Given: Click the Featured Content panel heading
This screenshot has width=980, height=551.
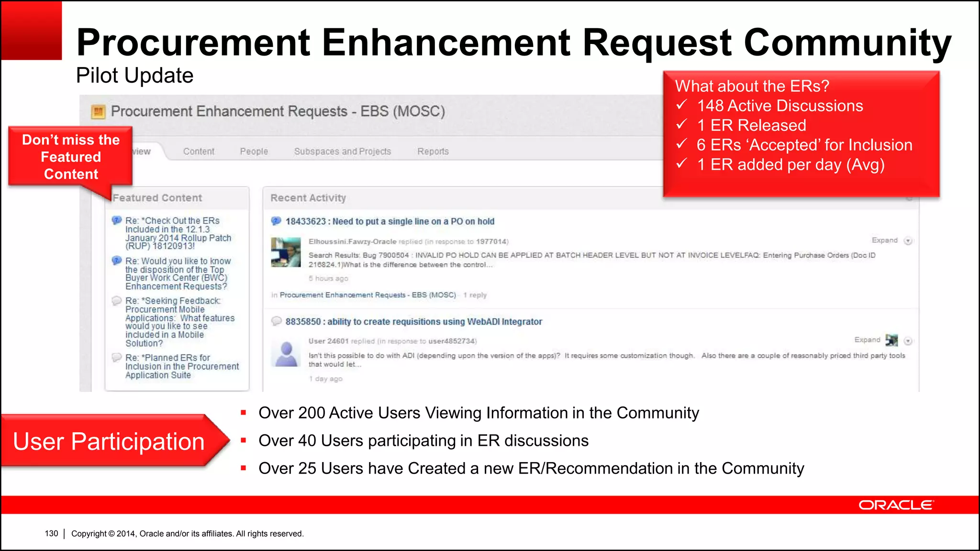Looking at the screenshot, I should pos(157,198).
